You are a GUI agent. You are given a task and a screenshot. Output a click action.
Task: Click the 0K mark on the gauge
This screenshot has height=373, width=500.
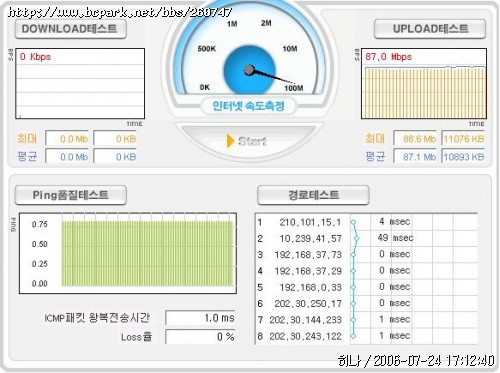(x=205, y=87)
